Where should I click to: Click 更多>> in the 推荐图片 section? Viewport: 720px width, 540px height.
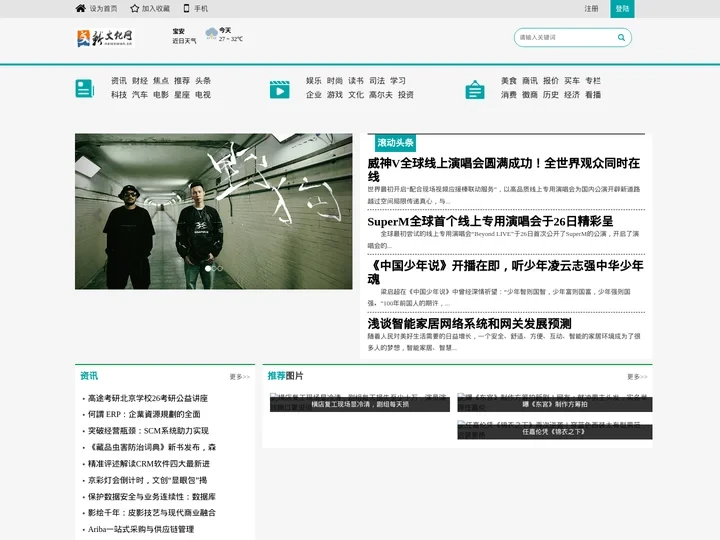click(637, 377)
